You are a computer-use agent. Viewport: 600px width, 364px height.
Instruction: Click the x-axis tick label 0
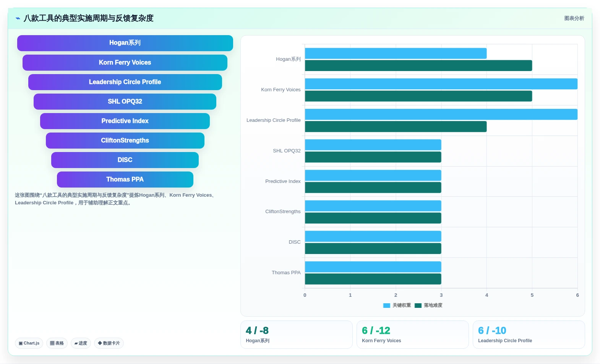click(x=305, y=295)
